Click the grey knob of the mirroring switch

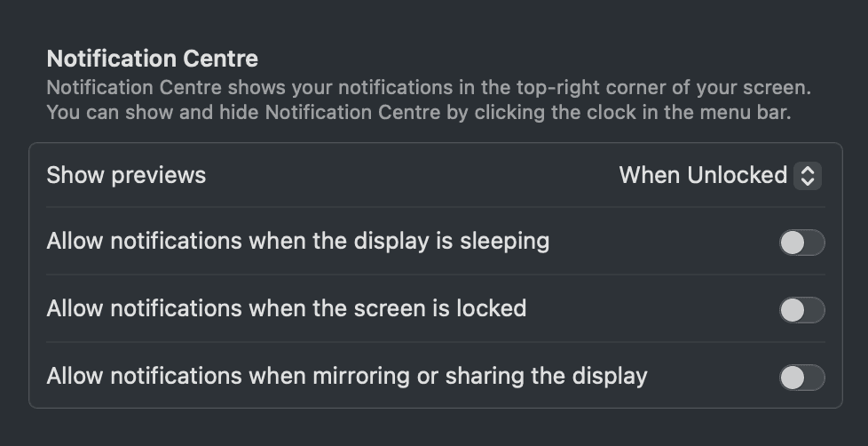click(x=793, y=377)
